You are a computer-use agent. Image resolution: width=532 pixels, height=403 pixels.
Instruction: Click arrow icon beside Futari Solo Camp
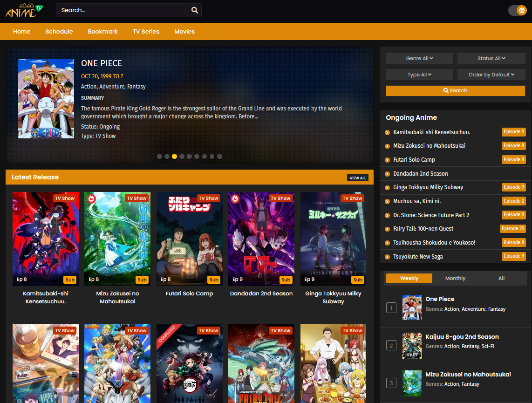coord(387,160)
